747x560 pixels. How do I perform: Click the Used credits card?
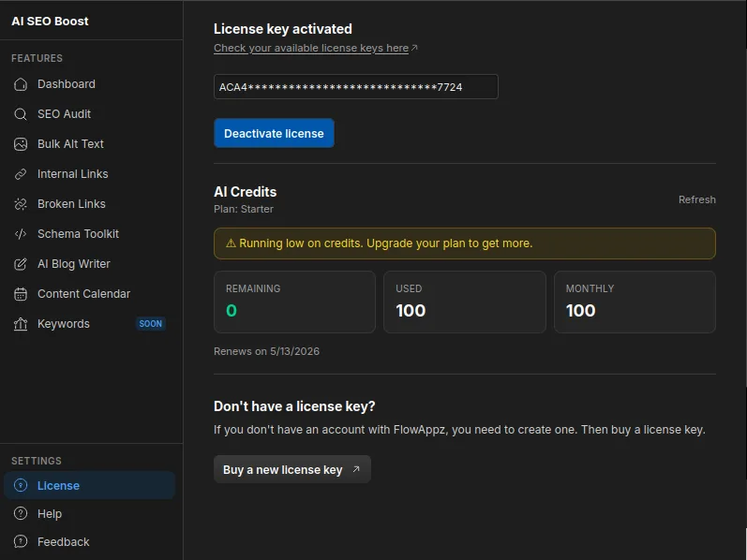coord(465,302)
